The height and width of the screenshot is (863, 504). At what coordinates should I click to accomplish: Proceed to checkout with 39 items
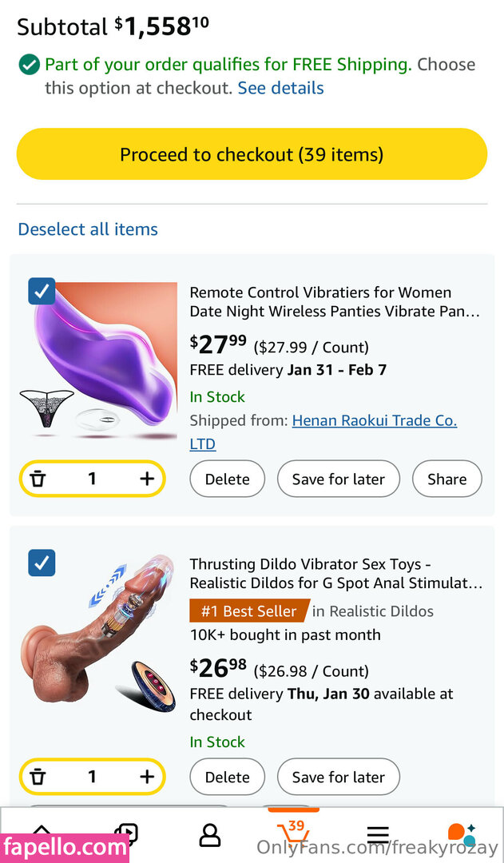(x=252, y=154)
